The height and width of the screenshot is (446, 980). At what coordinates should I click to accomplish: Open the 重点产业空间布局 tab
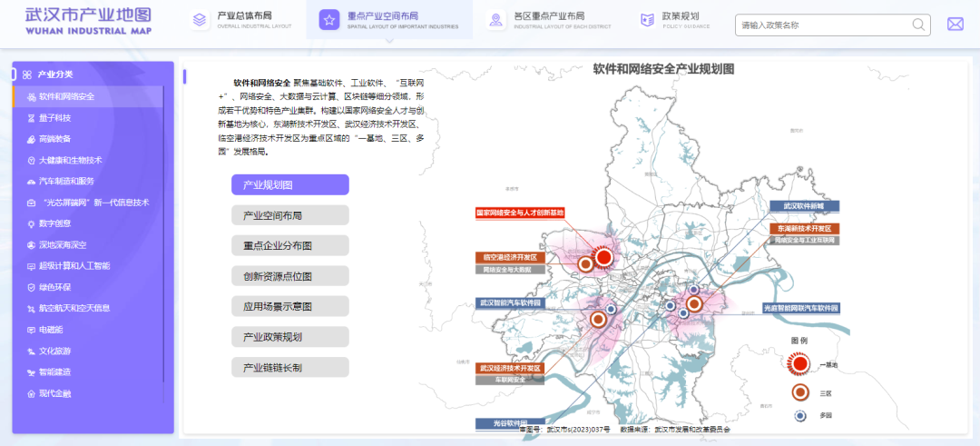pos(389,20)
